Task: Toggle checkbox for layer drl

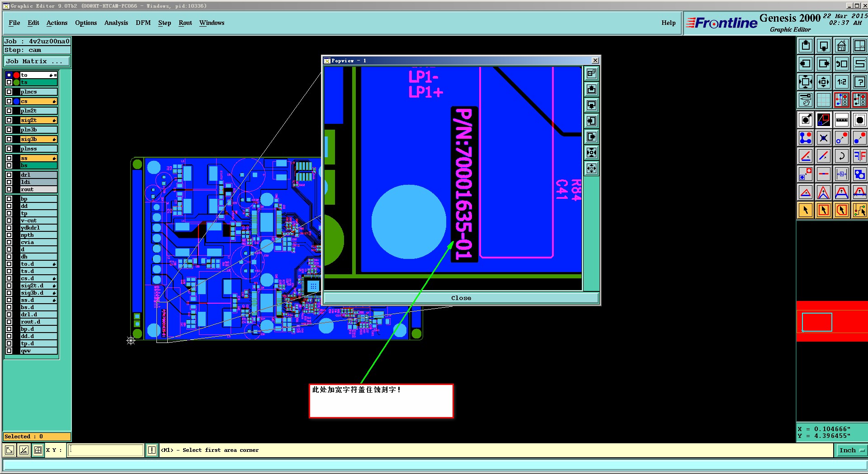Action: [x=9, y=175]
